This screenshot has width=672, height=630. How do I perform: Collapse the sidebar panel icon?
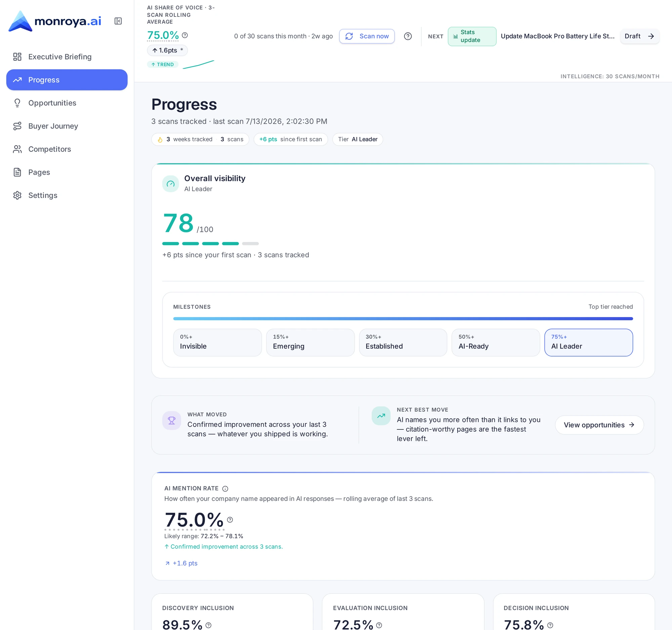[x=118, y=21]
